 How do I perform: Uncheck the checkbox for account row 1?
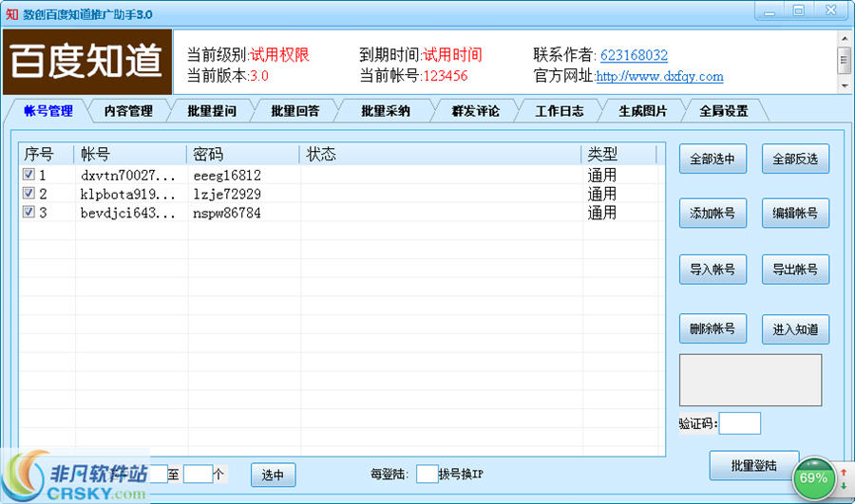(28, 175)
